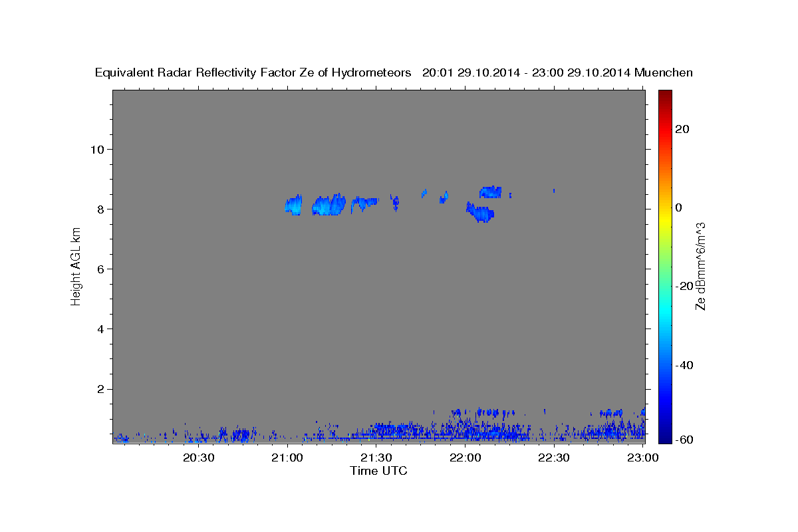798x532 pixels.
Task: Select the 21:00 time tick label
Action: tap(287, 458)
